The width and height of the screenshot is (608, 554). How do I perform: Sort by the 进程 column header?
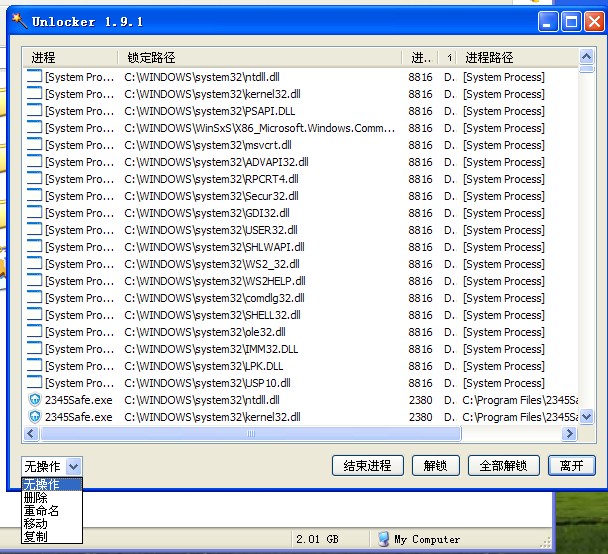point(70,58)
